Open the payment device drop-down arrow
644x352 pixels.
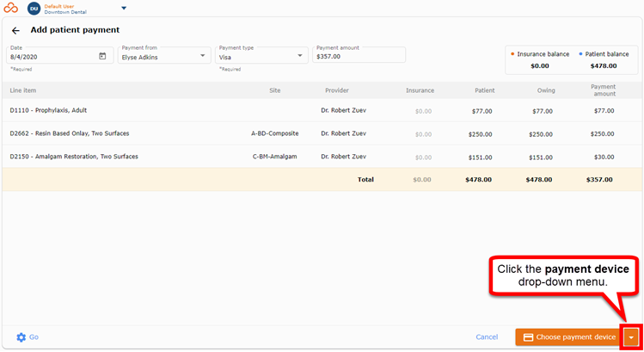[631, 337]
